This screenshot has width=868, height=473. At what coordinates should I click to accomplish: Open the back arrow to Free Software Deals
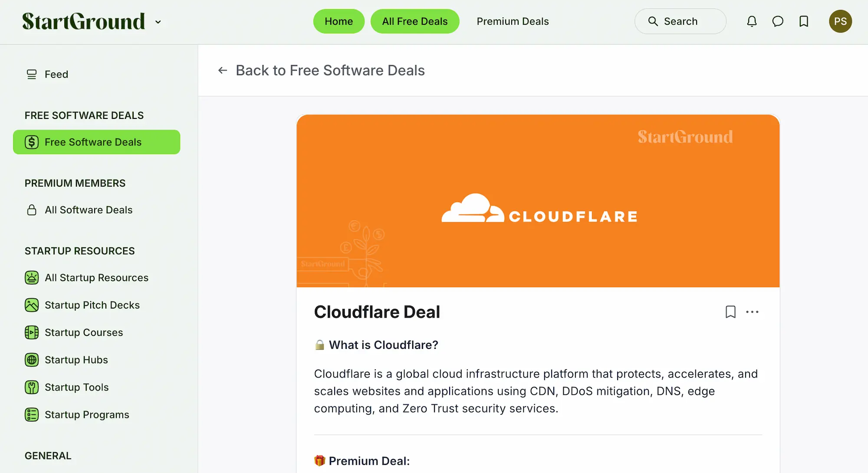(223, 70)
